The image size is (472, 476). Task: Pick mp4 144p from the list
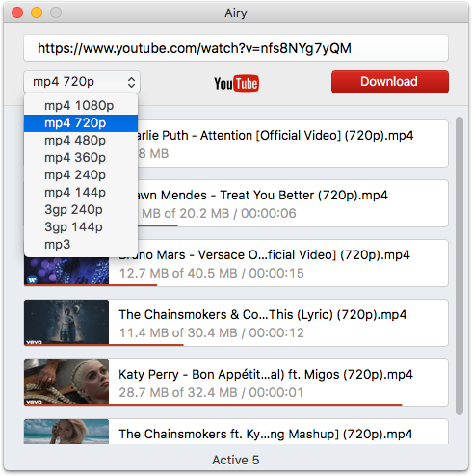click(x=81, y=193)
